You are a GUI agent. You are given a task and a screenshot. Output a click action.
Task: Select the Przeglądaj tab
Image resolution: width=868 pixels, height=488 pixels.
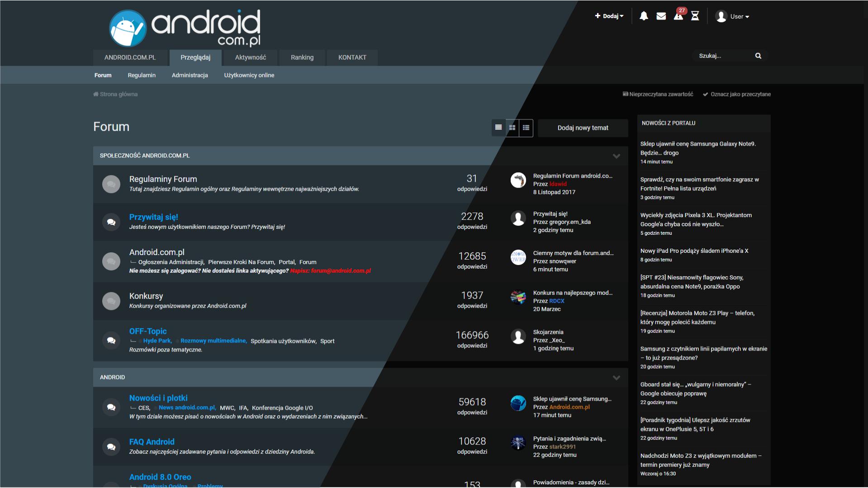coord(195,57)
